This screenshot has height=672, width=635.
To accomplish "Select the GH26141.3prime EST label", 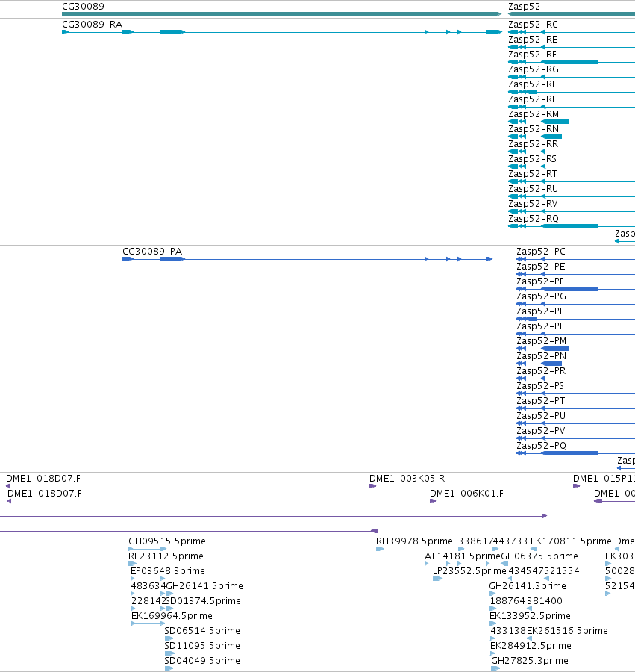I will pos(528,587).
